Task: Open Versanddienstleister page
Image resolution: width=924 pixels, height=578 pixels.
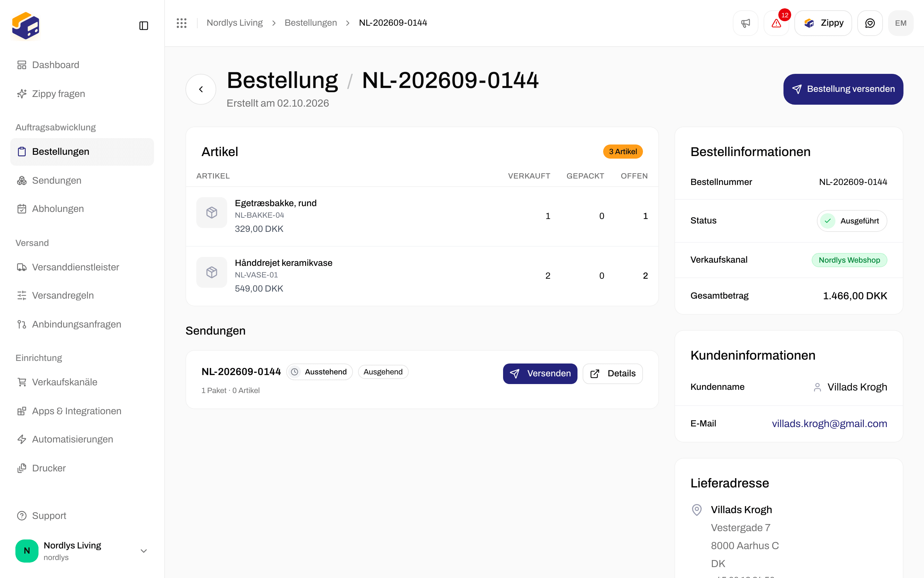Action: [x=82, y=267]
